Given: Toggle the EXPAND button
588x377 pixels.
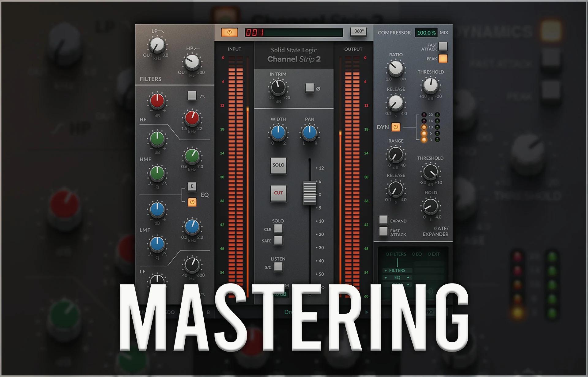Looking at the screenshot, I should click(x=383, y=220).
